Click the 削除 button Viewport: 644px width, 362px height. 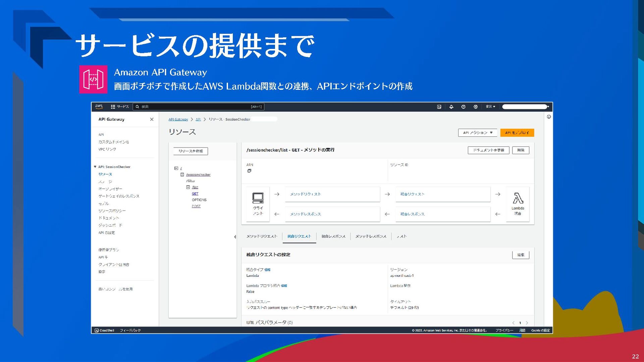point(521,150)
